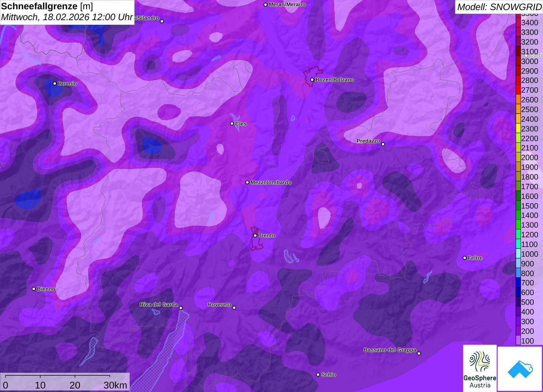Image resolution: width=543 pixels, height=392 pixels.
Task: Click the 'Mittwoch, 18.02.2026 12:00 Uhr' date text
Action: click(67, 17)
